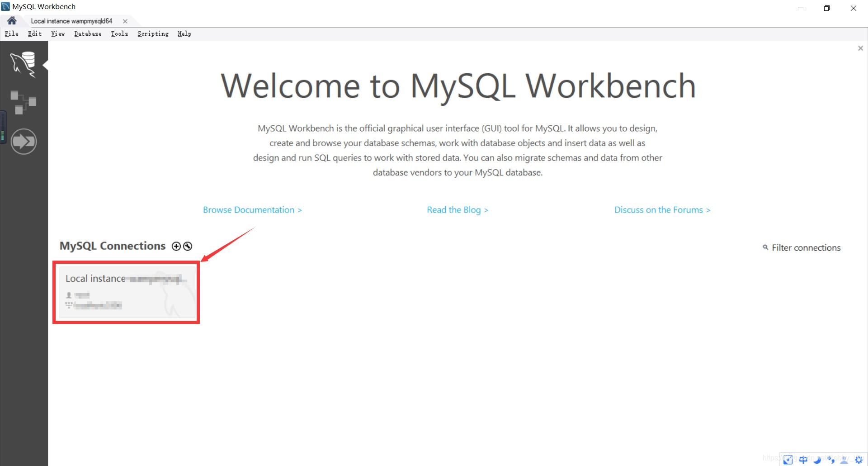Open connection management via the edit icon

[x=188, y=246]
